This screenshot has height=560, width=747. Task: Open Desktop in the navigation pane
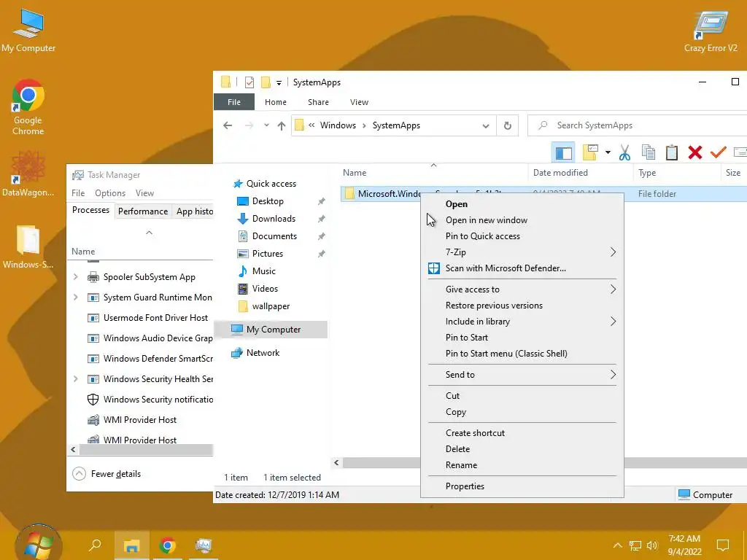point(268,201)
